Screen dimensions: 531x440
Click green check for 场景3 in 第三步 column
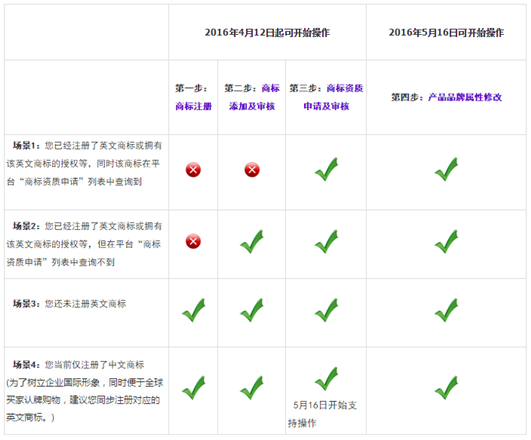pyautogui.click(x=326, y=310)
